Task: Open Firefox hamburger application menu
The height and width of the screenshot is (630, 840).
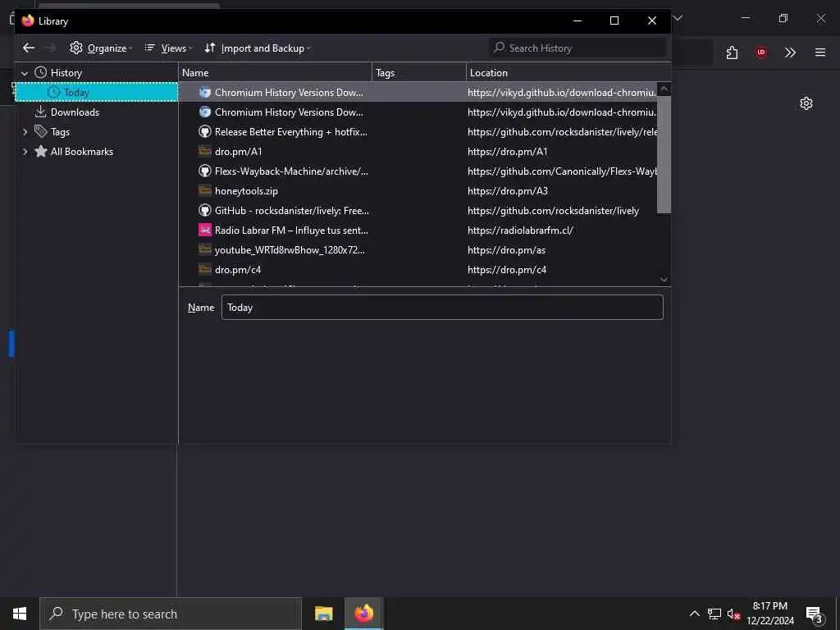Action: pos(820,52)
